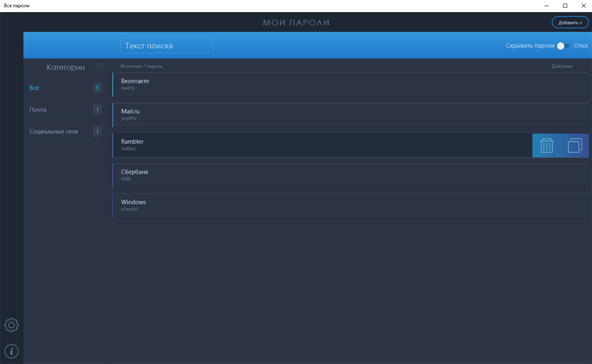Open the Windows password entry

point(350,206)
